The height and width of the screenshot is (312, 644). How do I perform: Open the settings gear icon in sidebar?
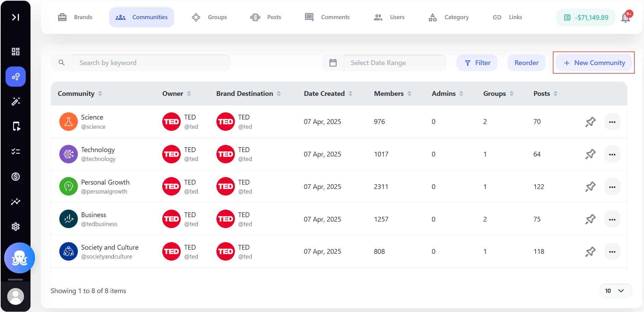(x=15, y=226)
